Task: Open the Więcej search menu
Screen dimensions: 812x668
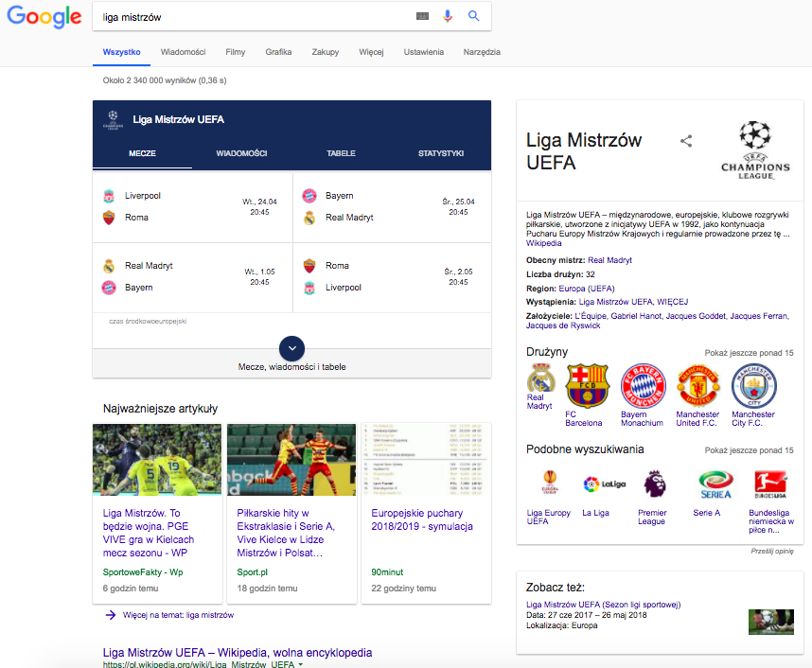Action: (371, 52)
